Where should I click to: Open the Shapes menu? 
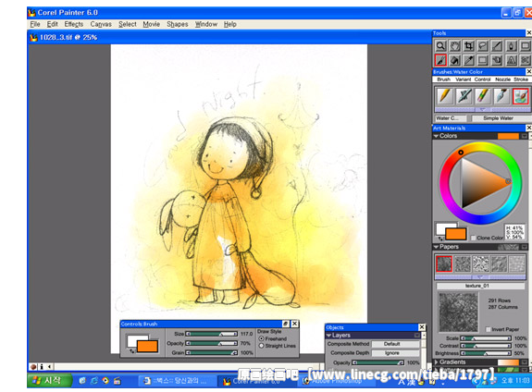click(177, 24)
